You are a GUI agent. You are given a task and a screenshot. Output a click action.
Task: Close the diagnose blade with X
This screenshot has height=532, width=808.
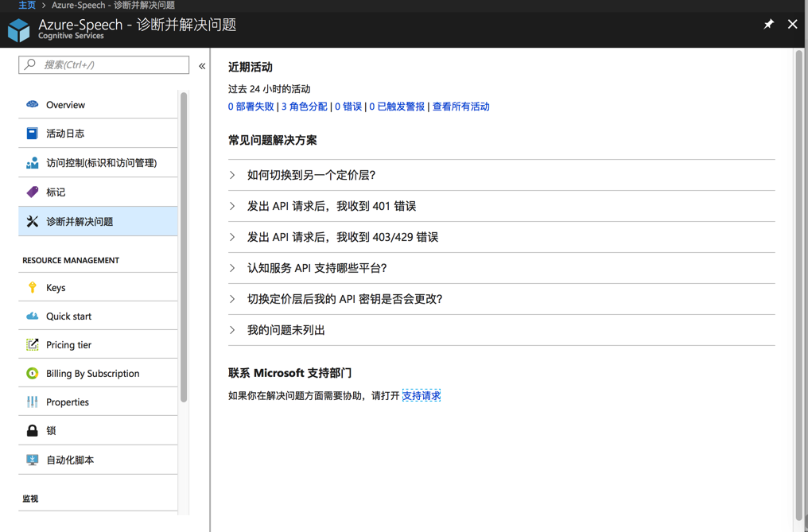793,24
